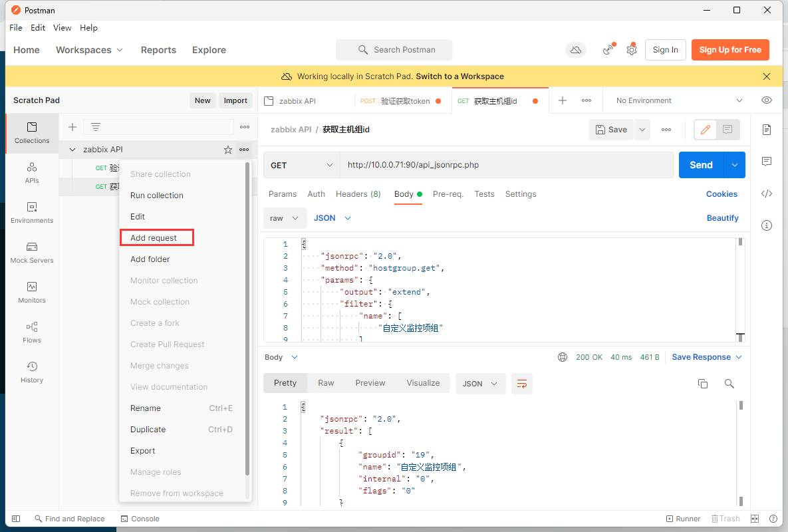Open the GET method dropdown
The image size is (788, 532).
[301, 166]
